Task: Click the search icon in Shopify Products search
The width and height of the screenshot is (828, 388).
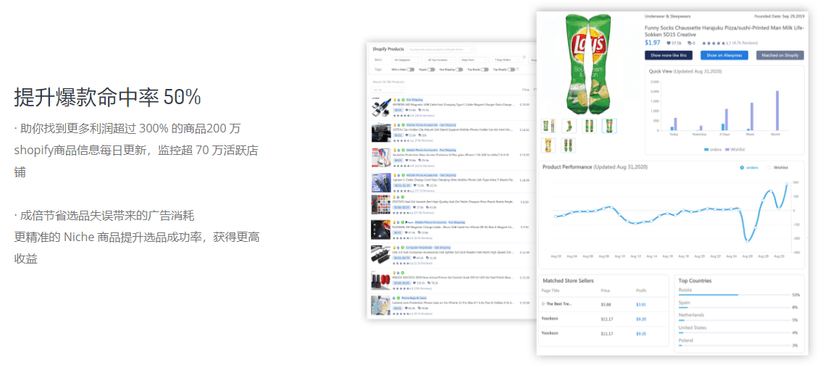Action: tap(473, 49)
